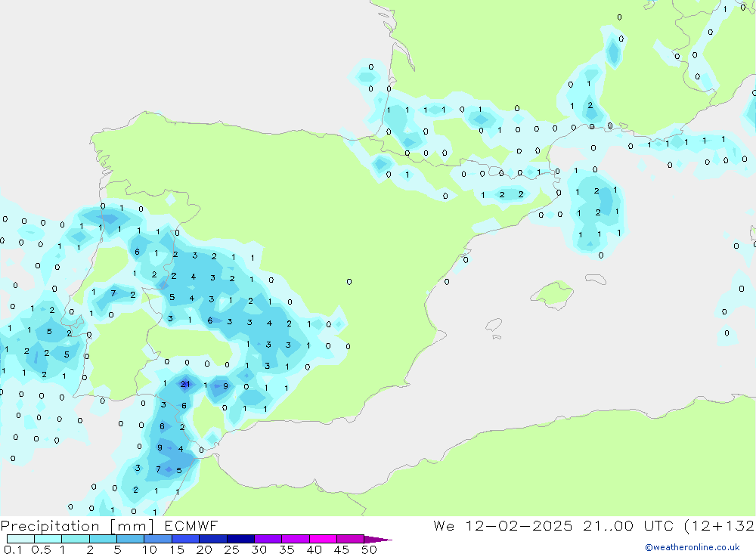Click the '(12+132' forecast offset text

pyautogui.click(x=720, y=526)
